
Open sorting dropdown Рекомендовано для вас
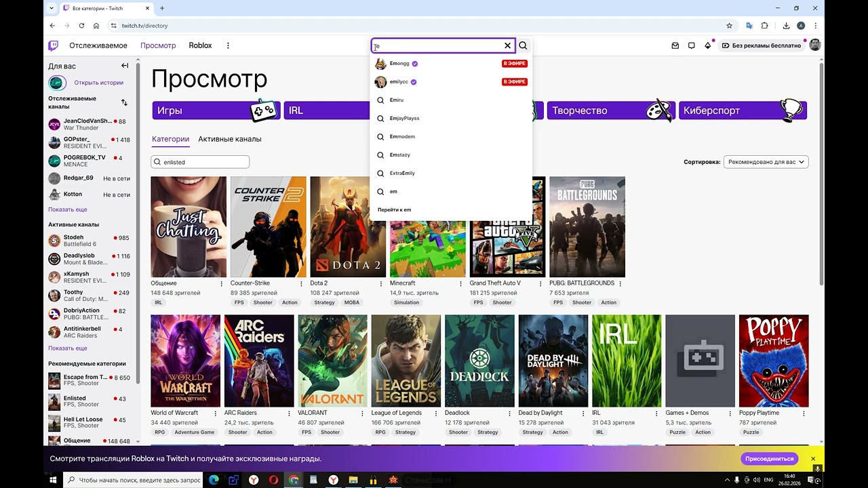(766, 162)
